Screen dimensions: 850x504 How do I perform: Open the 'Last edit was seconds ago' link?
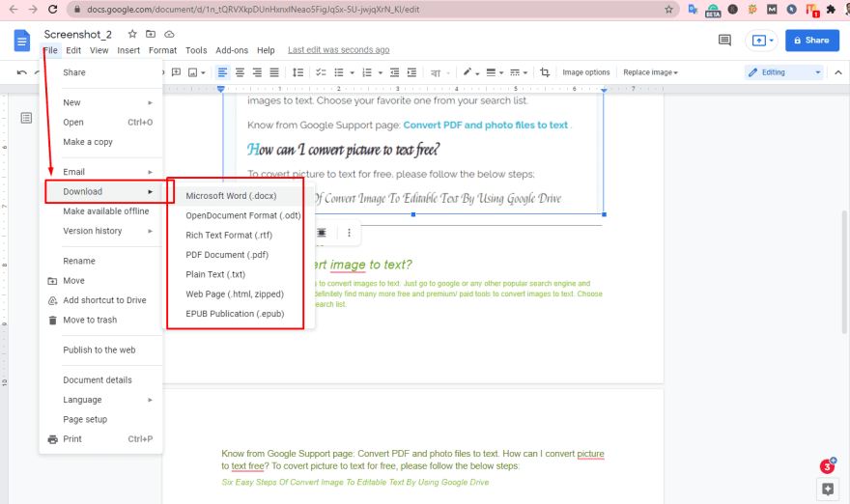pyautogui.click(x=339, y=50)
